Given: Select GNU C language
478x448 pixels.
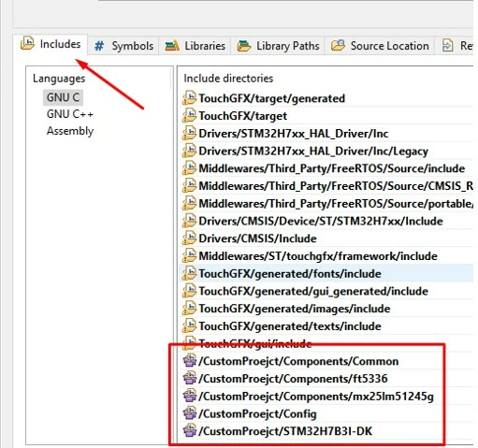Looking at the screenshot, I should (x=63, y=97).
